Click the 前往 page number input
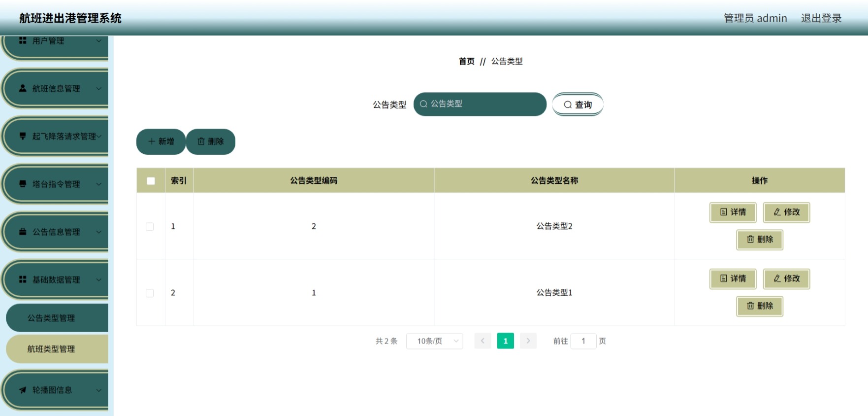Viewport: 868px width, 416px height. (583, 341)
